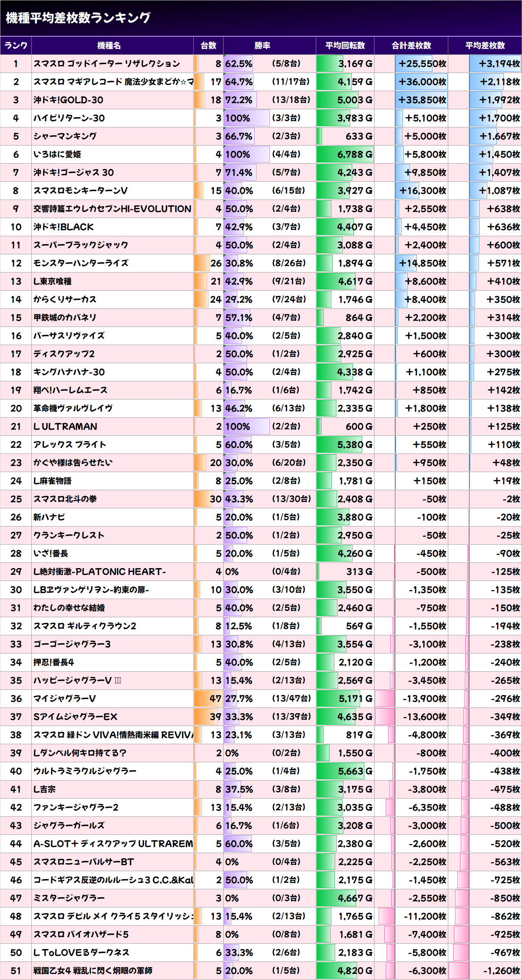Click the +3,194枚 average difference cell
The width and height of the screenshot is (522, 980).
[485, 63]
